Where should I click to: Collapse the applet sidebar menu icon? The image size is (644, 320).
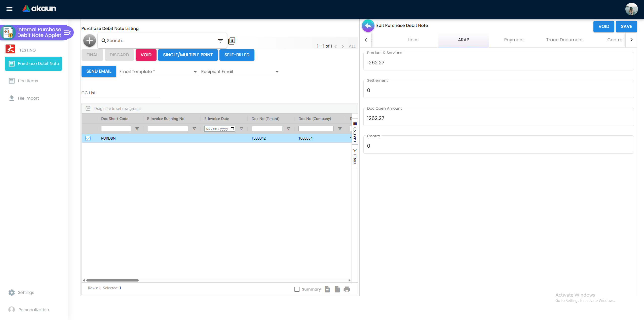point(67,32)
